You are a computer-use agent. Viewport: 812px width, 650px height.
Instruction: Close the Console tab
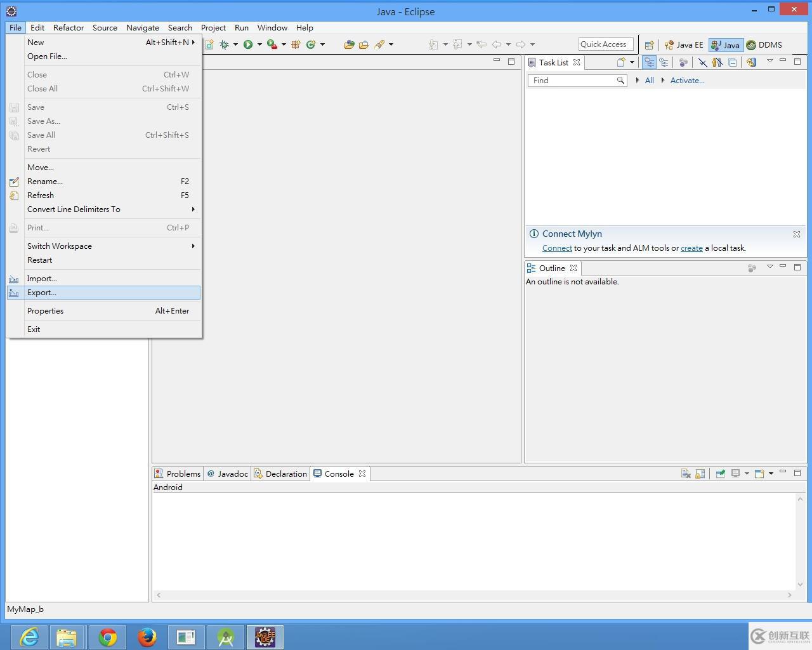tap(362, 474)
